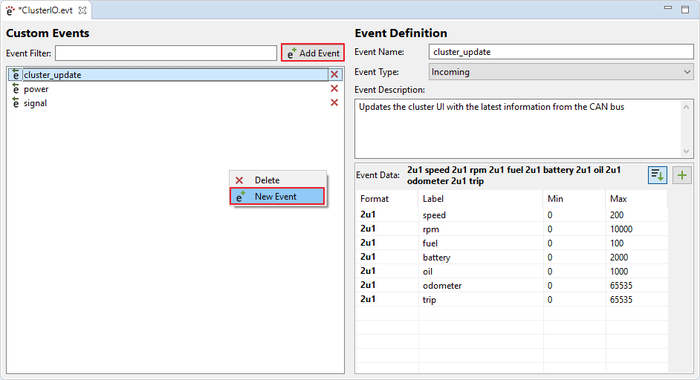Select the oil label cell
700x380 pixels.
[481, 271]
